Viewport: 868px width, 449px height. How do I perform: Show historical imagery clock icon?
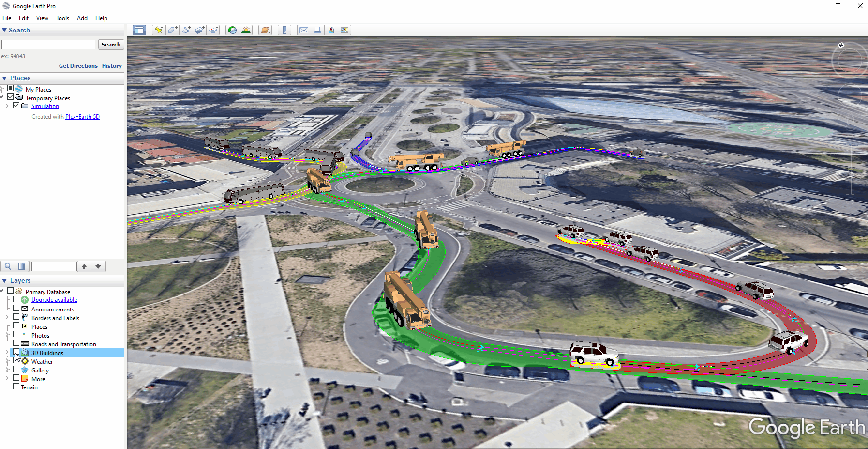(232, 30)
